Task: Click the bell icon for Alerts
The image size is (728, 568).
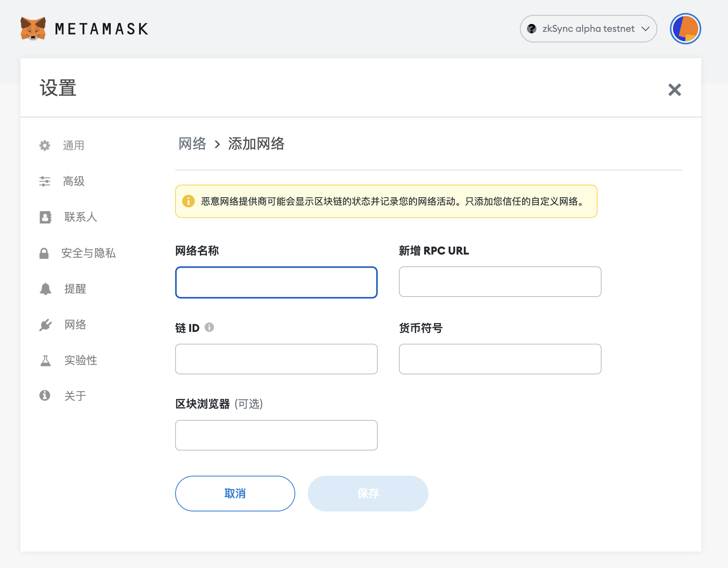Action: (x=46, y=289)
